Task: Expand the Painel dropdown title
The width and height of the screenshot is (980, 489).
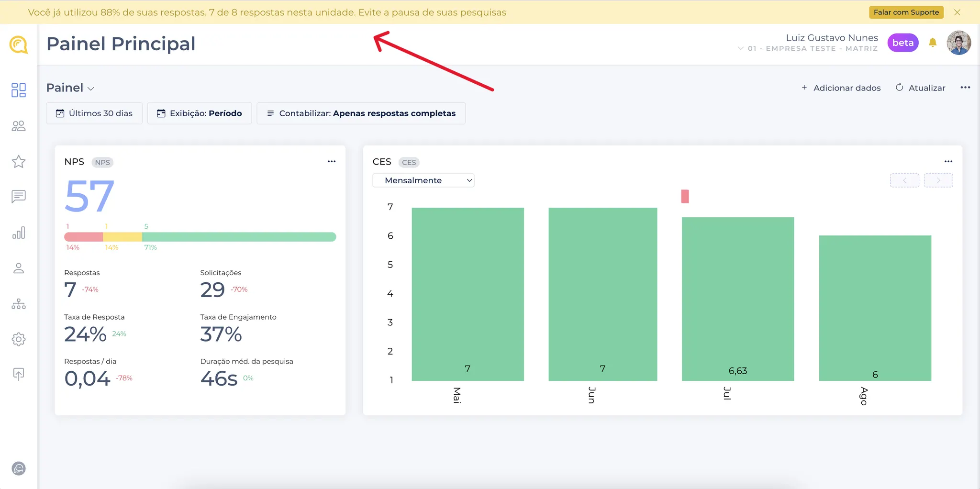Action: coord(70,88)
